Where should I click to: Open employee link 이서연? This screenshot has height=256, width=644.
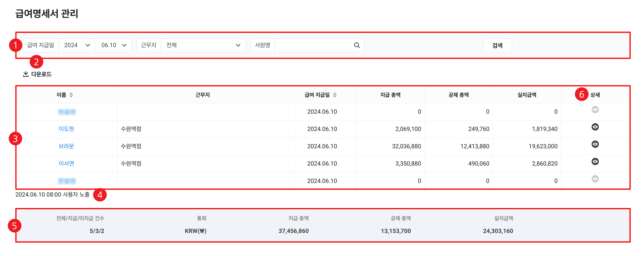click(66, 163)
